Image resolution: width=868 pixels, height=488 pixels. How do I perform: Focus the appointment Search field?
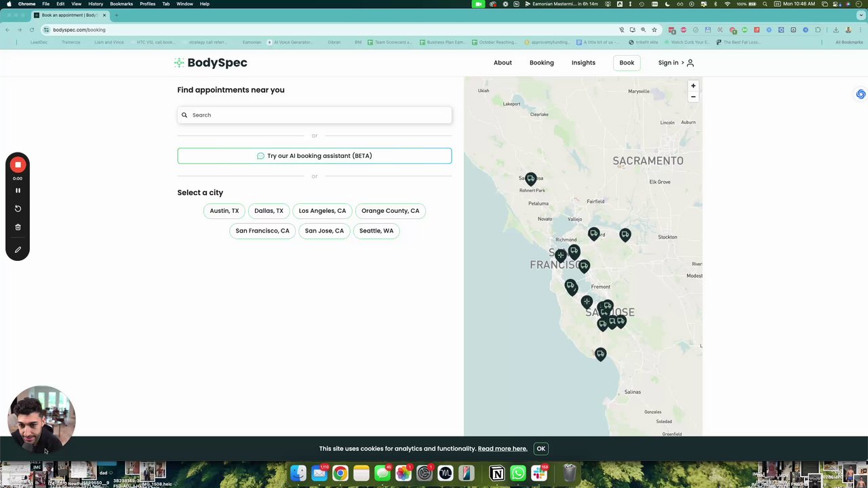tap(315, 115)
